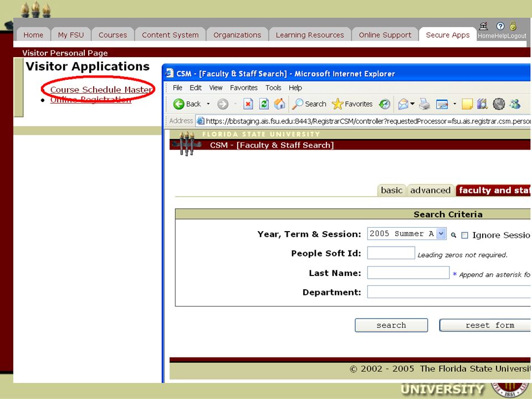The height and width of the screenshot is (399, 532).
Task: Open the File menu
Action: coord(177,88)
